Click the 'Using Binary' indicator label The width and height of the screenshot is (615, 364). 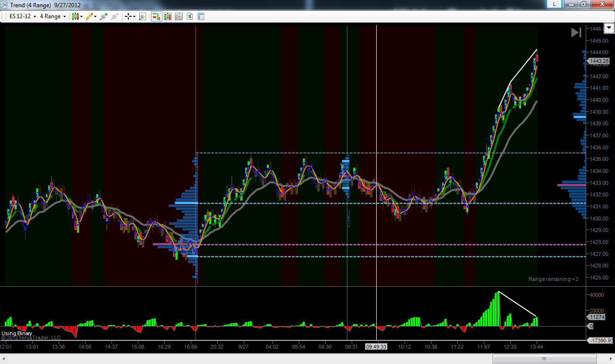[x=17, y=333]
